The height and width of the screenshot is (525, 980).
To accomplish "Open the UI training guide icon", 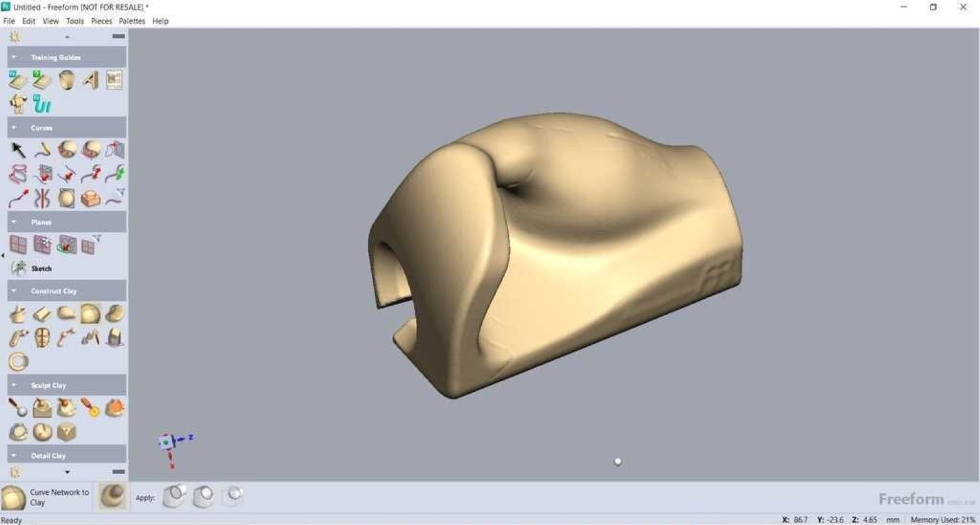I will pyautogui.click(x=42, y=105).
